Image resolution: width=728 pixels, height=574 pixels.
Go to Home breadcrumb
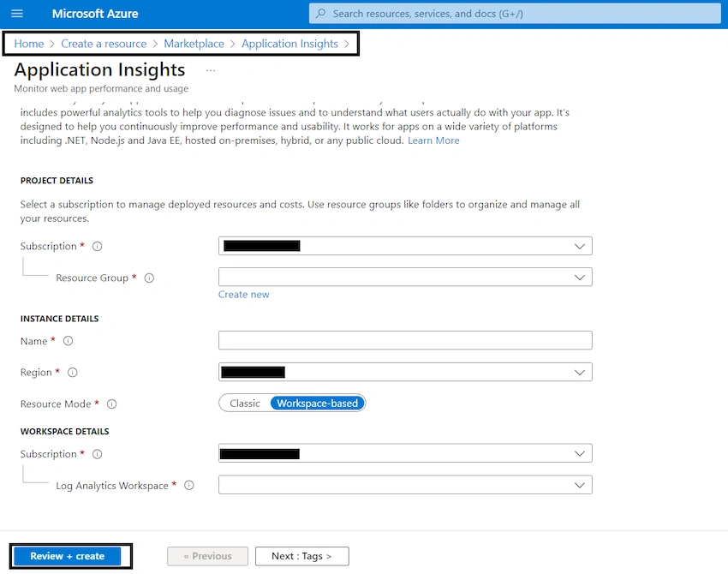click(x=29, y=44)
